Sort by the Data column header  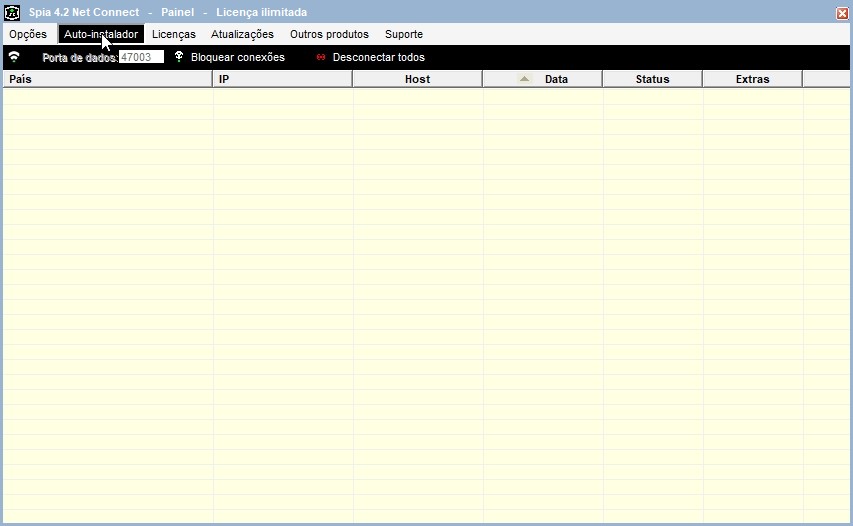(x=542, y=79)
